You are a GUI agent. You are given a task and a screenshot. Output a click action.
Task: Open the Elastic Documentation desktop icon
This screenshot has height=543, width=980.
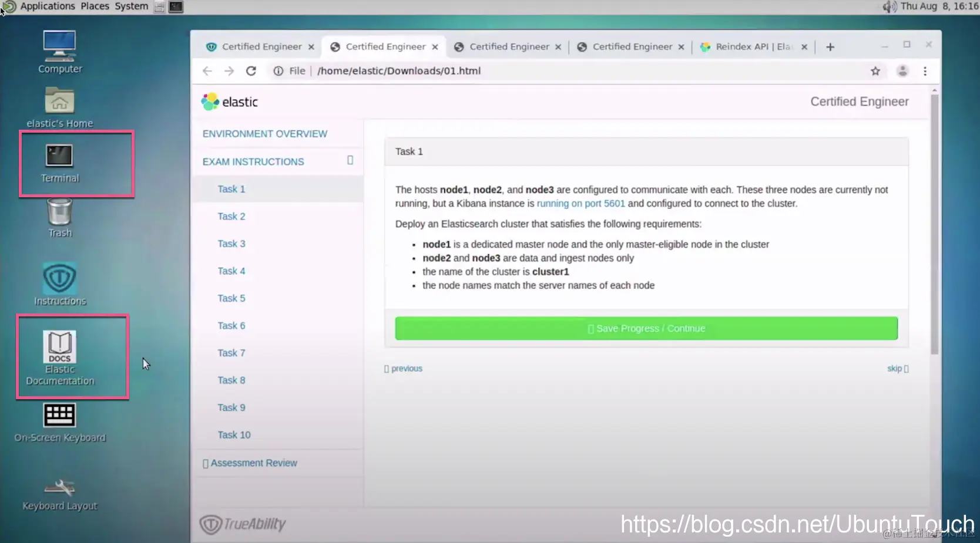(59, 357)
